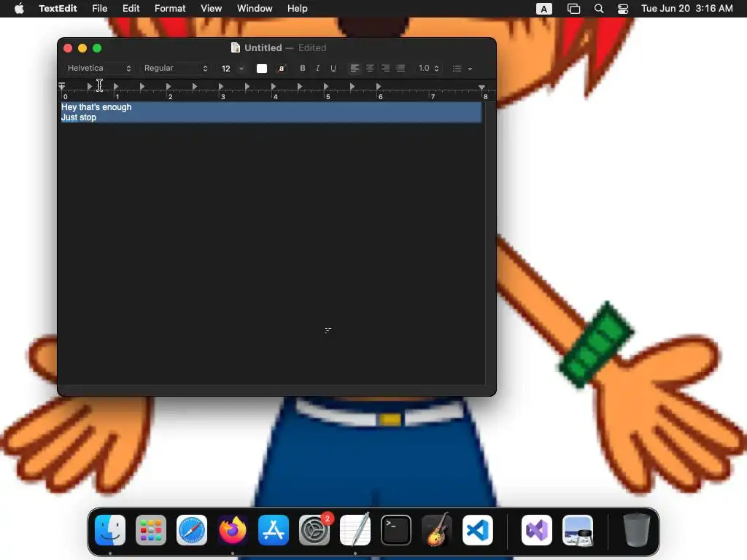The image size is (747, 560).
Task: Center align the text
Action: click(x=370, y=68)
